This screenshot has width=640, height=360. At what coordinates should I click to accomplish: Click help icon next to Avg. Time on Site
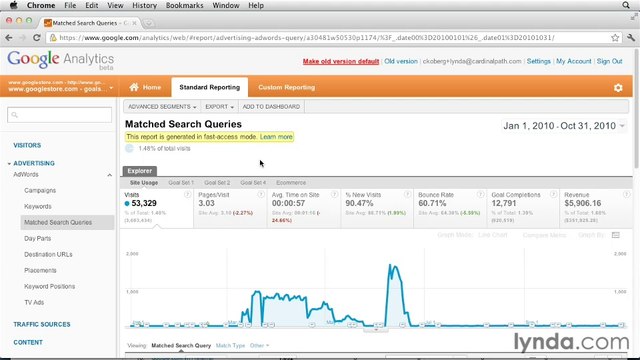pos(334,195)
